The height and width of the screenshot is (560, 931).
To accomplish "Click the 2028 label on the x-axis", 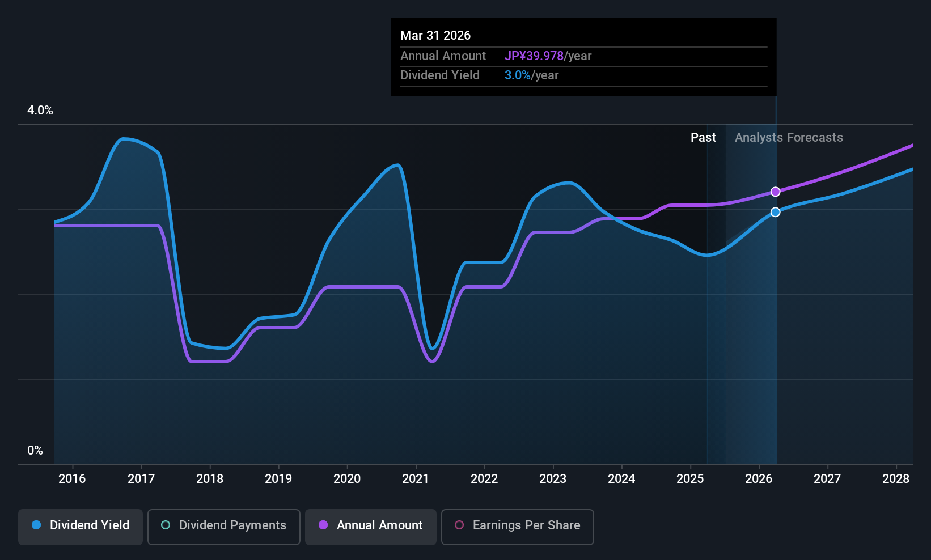I will point(896,478).
